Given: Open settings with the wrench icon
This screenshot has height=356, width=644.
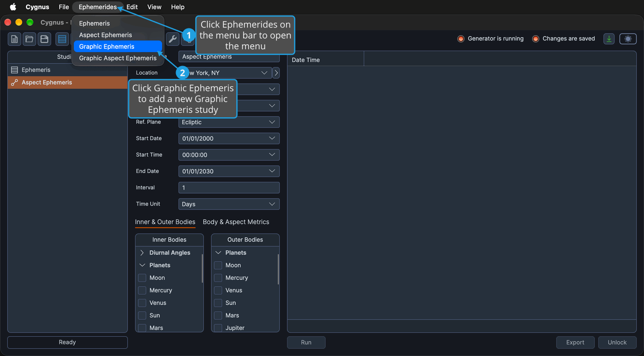Looking at the screenshot, I should tap(172, 39).
